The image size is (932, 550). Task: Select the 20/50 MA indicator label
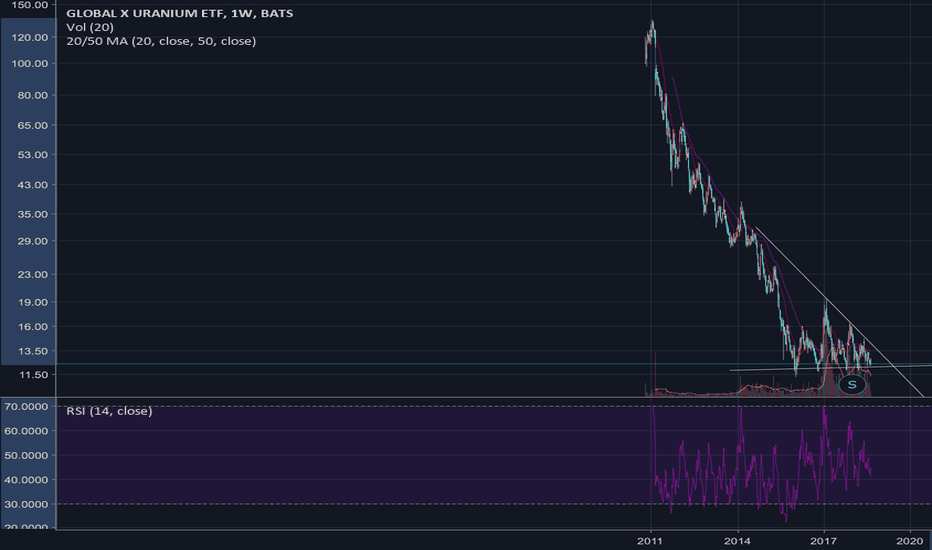pyautogui.click(x=161, y=41)
